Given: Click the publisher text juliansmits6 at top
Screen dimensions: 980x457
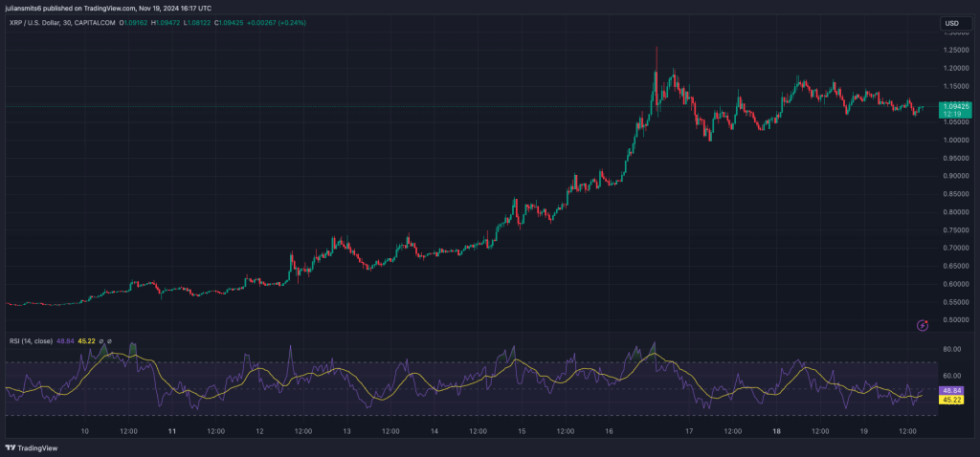Looking at the screenshot, I should coord(27,8).
